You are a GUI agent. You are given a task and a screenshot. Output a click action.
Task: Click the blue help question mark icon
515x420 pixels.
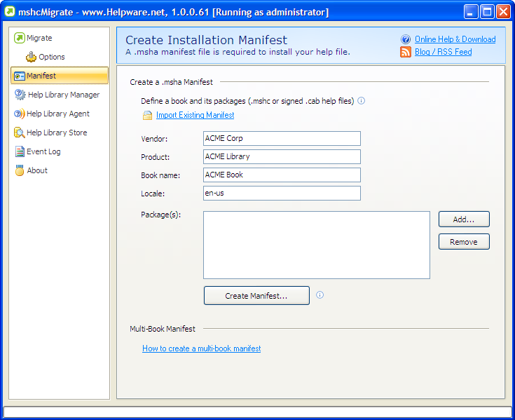pos(406,39)
